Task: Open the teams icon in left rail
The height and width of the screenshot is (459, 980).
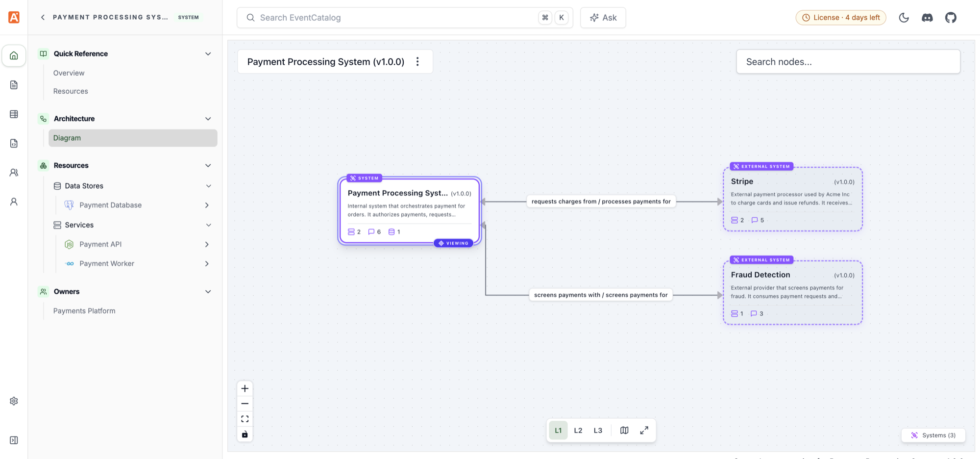Action: pos(14,173)
